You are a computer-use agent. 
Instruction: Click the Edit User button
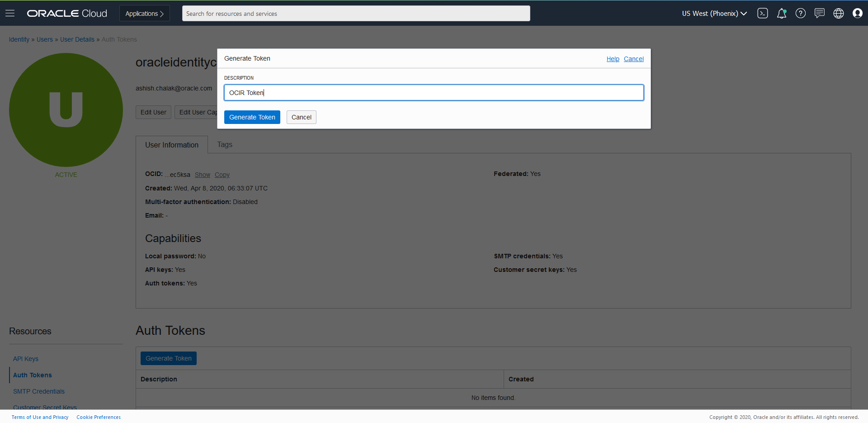click(153, 112)
